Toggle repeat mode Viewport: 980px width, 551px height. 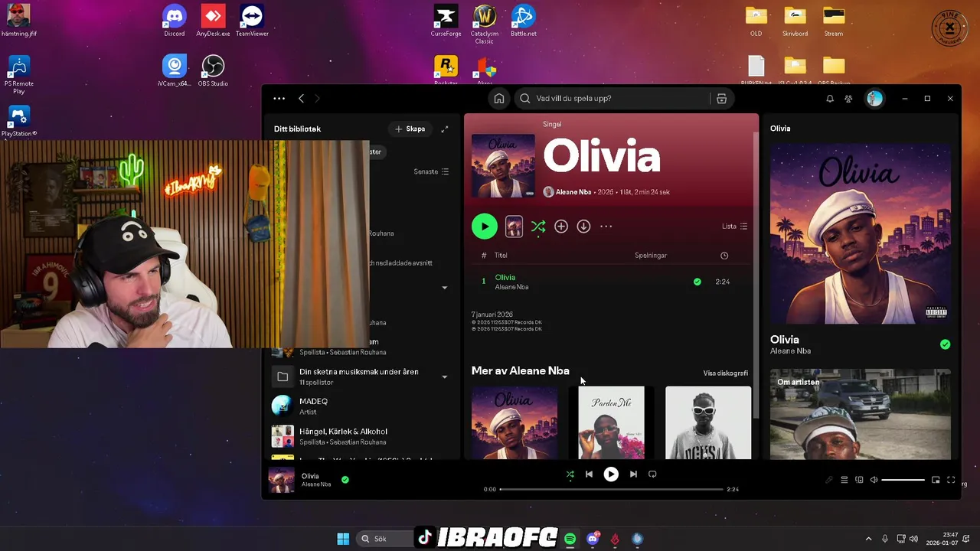pos(652,474)
